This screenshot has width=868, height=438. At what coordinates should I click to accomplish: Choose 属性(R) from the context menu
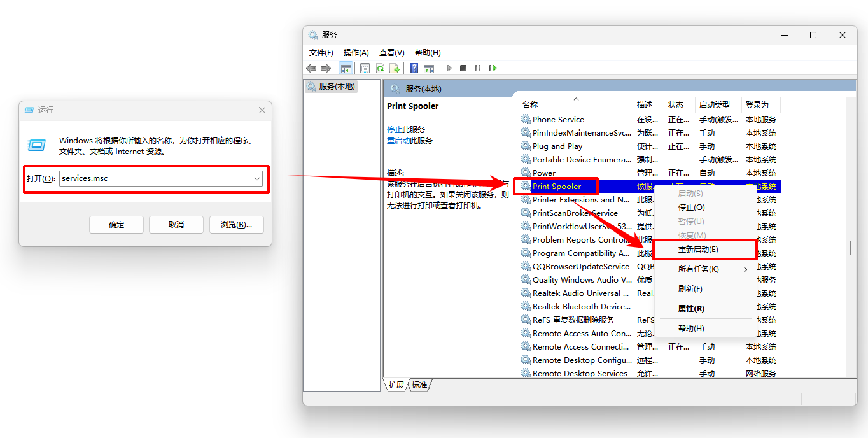coord(705,309)
